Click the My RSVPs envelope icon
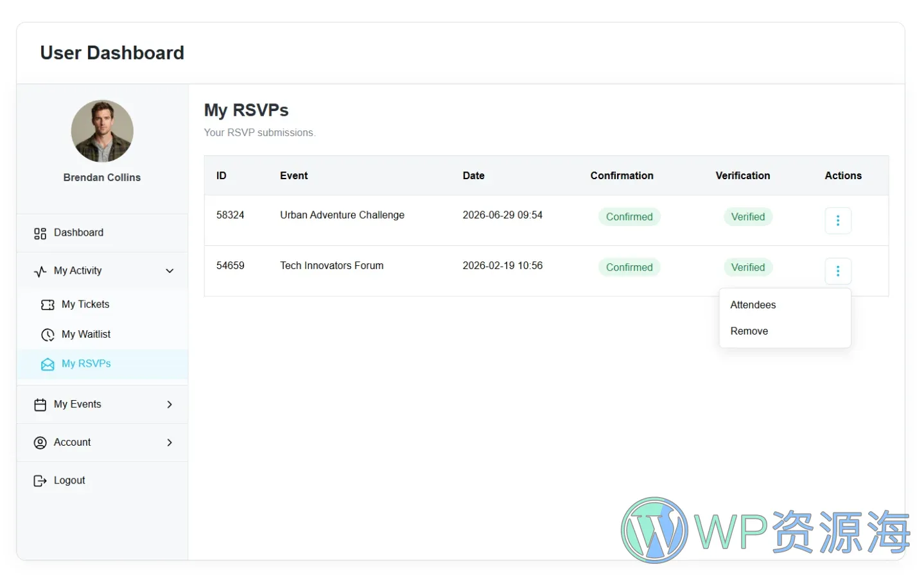 point(48,364)
